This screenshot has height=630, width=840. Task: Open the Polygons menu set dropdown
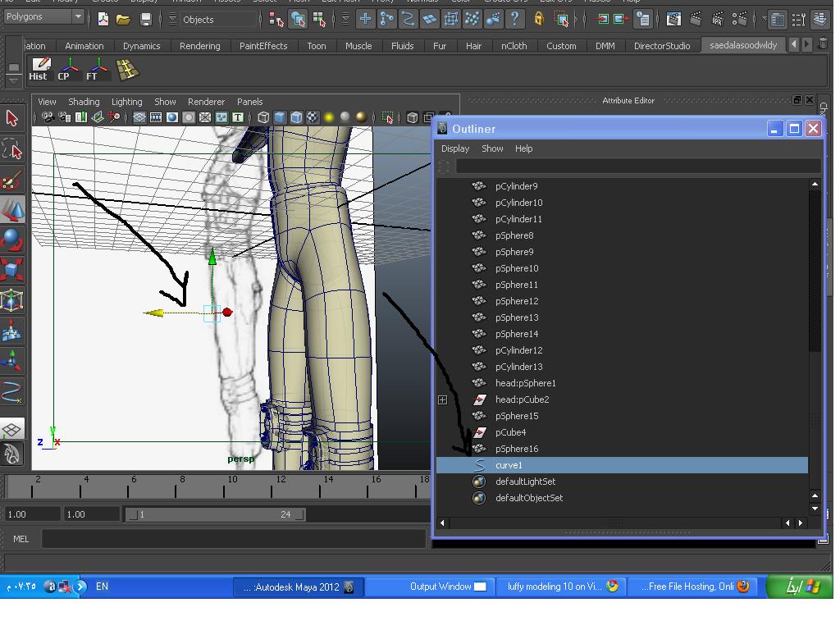pyautogui.click(x=44, y=16)
